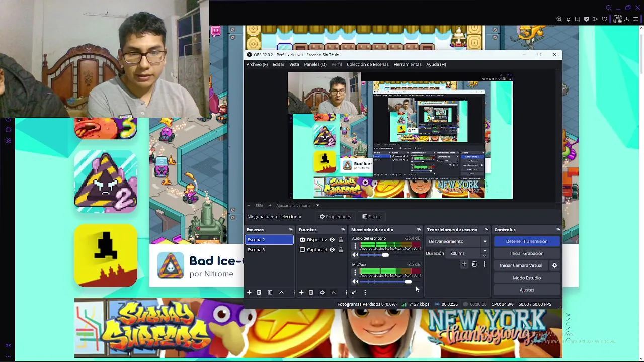Image resolution: width=644 pixels, height=362 pixels.
Task: Click browser heart bookmark icon
Action: [x=604, y=19]
